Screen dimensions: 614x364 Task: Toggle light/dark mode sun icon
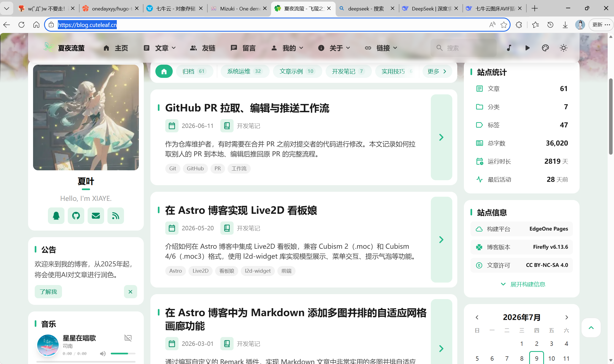564,48
